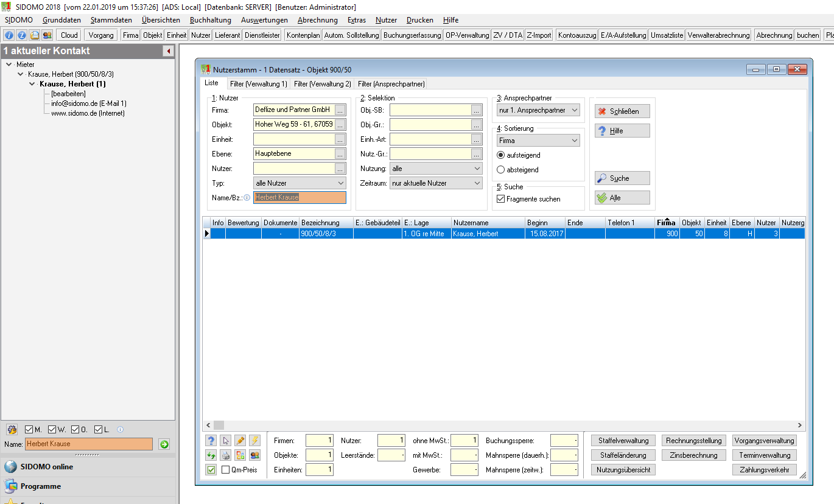Screen dimensions: 834x504
Task: Click the table's horizontal scrollbar right arrow
Action: [800, 425]
